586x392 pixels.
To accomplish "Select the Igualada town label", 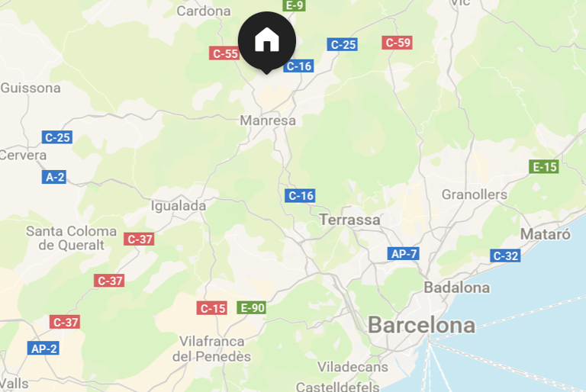I will [x=179, y=206].
